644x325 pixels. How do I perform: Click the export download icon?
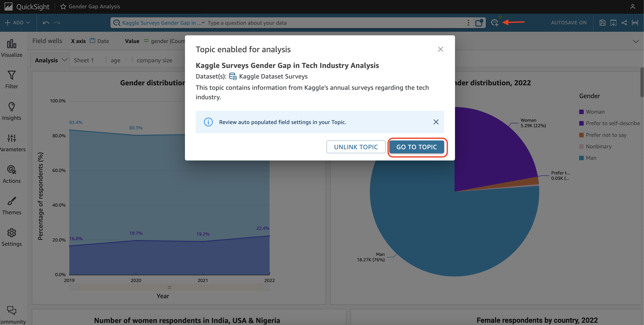(x=613, y=23)
